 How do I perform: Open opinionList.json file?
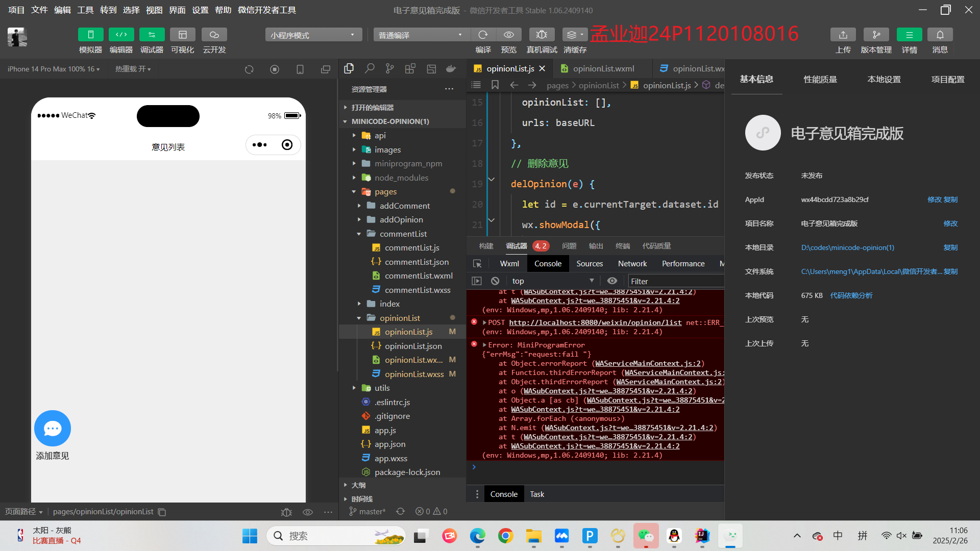click(403, 346)
